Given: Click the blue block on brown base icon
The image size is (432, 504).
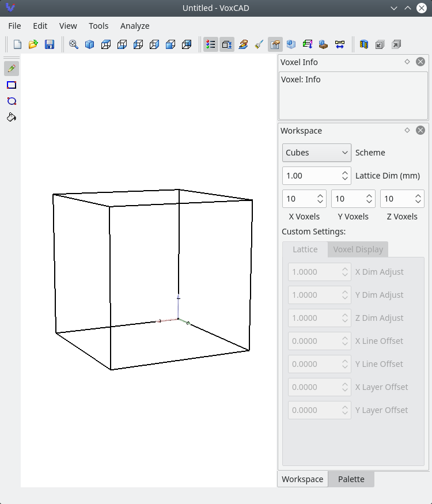Looking at the screenshot, I should click(323, 44).
